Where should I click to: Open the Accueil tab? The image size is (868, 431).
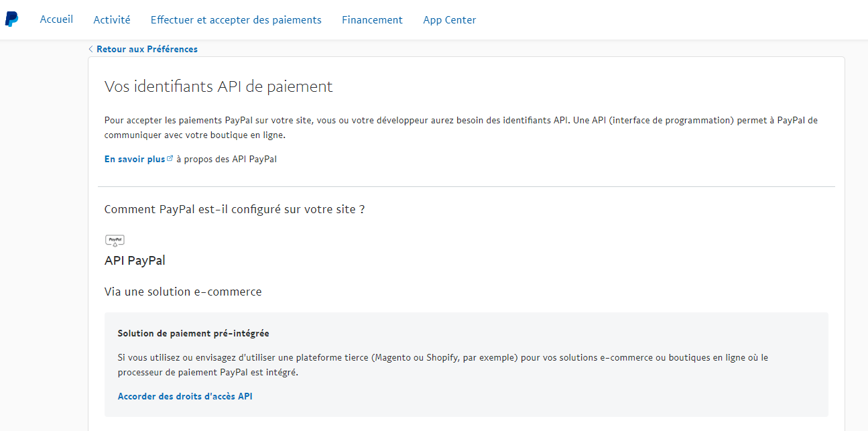56,19
